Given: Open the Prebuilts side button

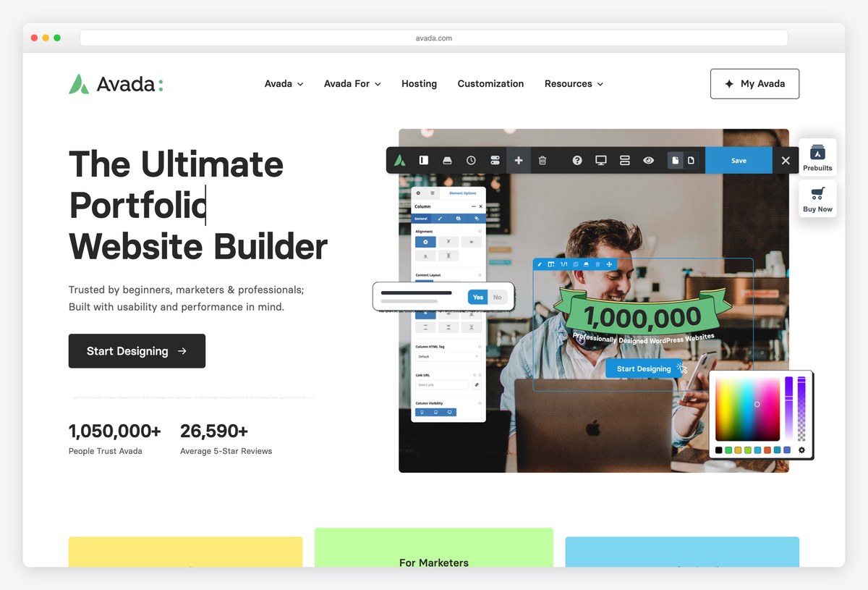Looking at the screenshot, I should point(817,157).
